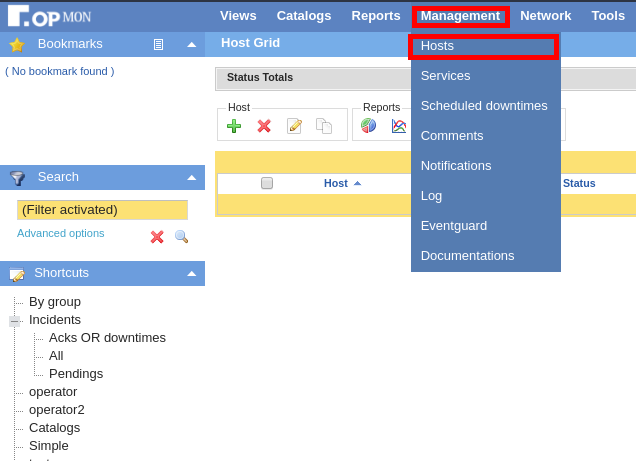
Task: Open the pie chart report icon
Action: (369, 126)
